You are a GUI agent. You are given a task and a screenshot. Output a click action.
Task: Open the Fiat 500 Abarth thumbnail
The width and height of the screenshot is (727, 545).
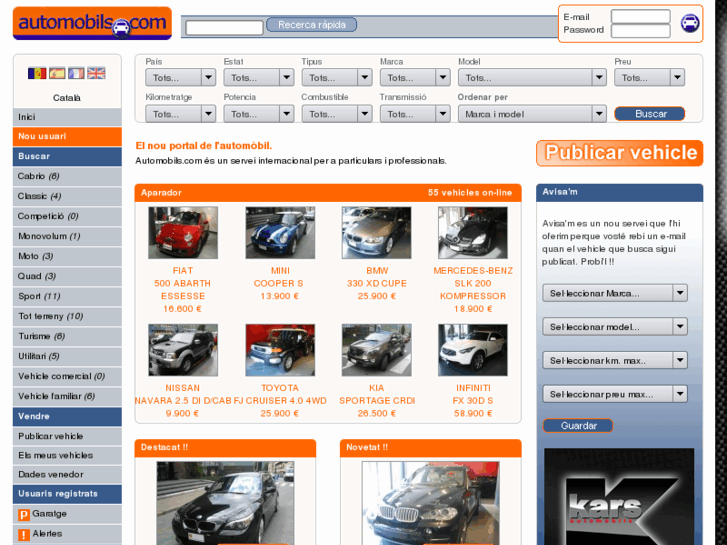(183, 233)
